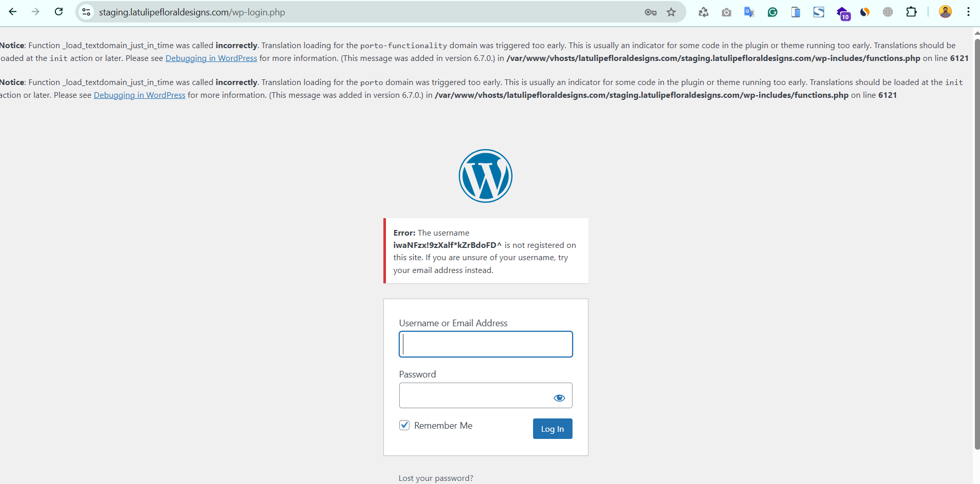Open the Lost your password link
The width and height of the screenshot is (980, 484).
click(x=436, y=478)
